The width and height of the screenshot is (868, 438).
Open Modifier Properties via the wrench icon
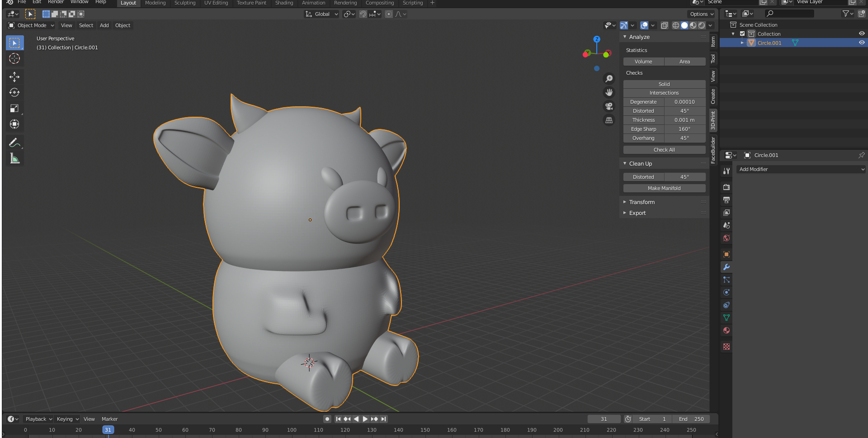[x=726, y=267]
